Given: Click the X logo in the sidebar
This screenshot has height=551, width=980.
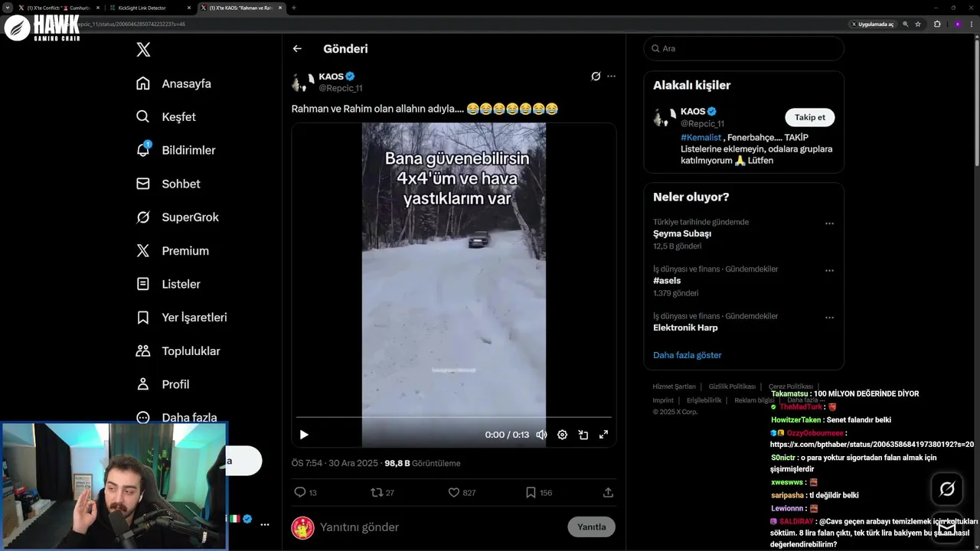Looking at the screenshot, I should pyautogui.click(x=143, y=50).
